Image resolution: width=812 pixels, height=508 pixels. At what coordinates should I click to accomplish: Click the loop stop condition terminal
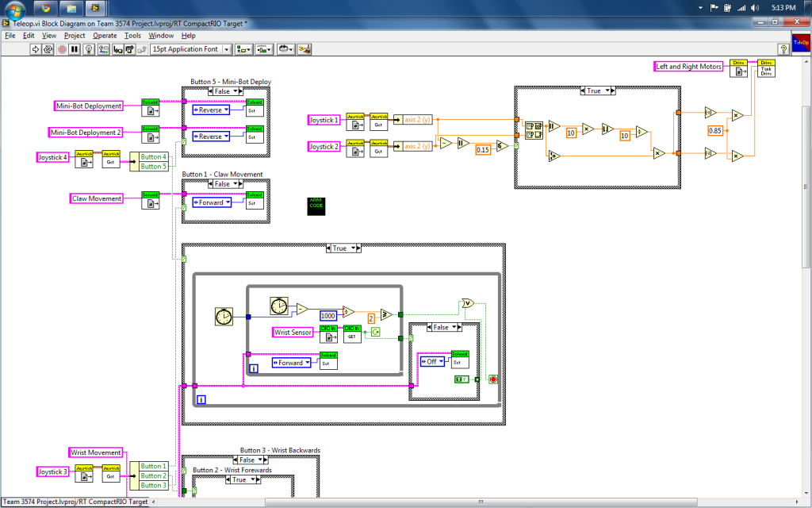click(493, 379)
